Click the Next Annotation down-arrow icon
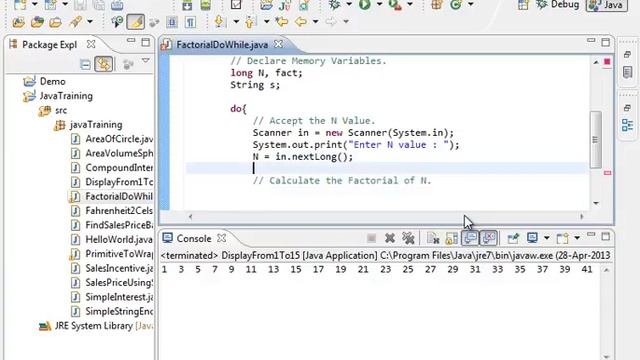Image resolution: width=640 pixels, height=360 pixels. click(220, 21)
